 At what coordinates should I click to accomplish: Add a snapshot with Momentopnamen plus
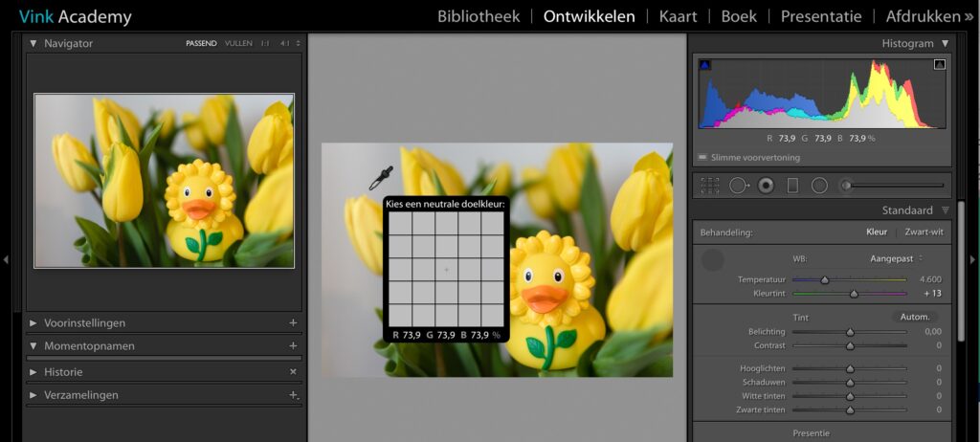[x=293, y=345]
